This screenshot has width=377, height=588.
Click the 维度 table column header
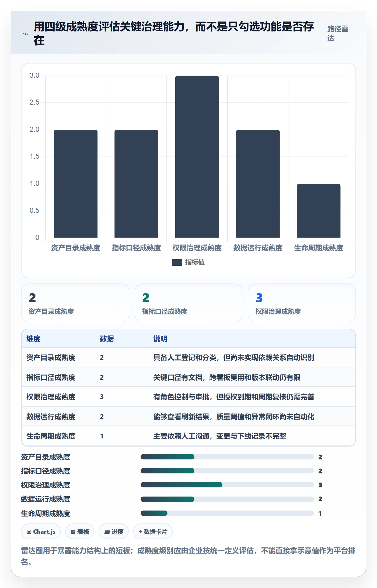[x=33, y=339]
